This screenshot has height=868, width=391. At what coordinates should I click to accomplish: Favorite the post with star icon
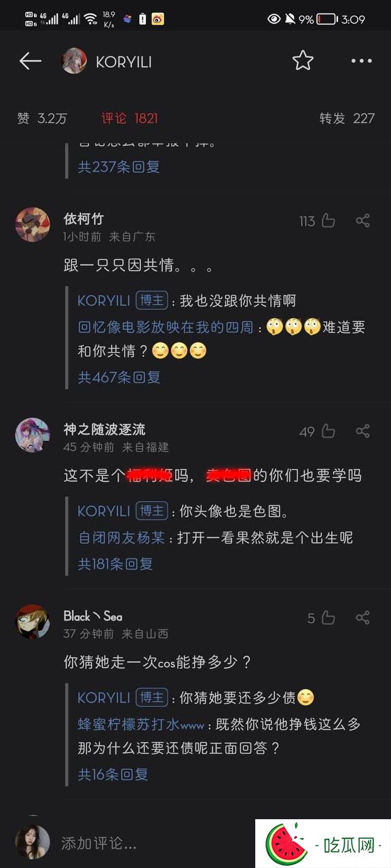(303, 60)
